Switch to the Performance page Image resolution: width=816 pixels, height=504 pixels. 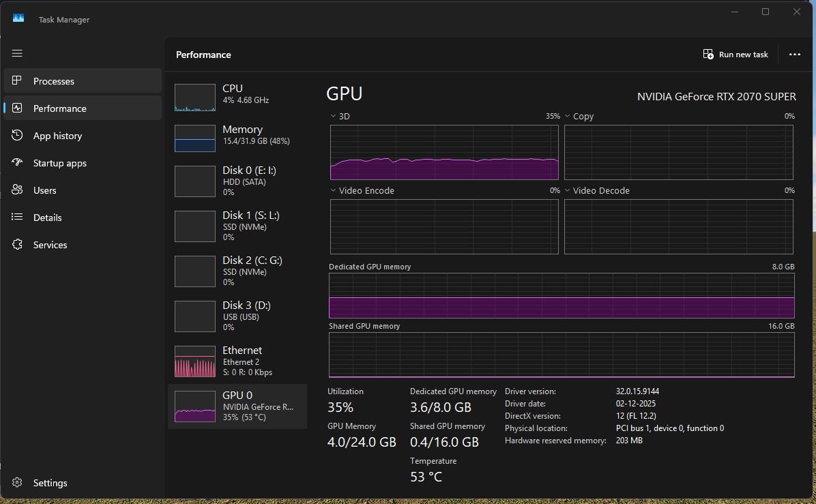[x=59, y=108]
